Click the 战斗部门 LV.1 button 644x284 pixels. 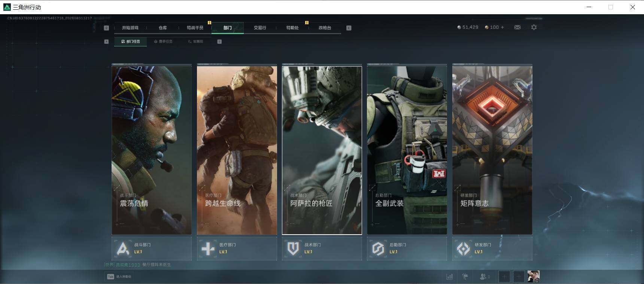(x=152, y=248)
